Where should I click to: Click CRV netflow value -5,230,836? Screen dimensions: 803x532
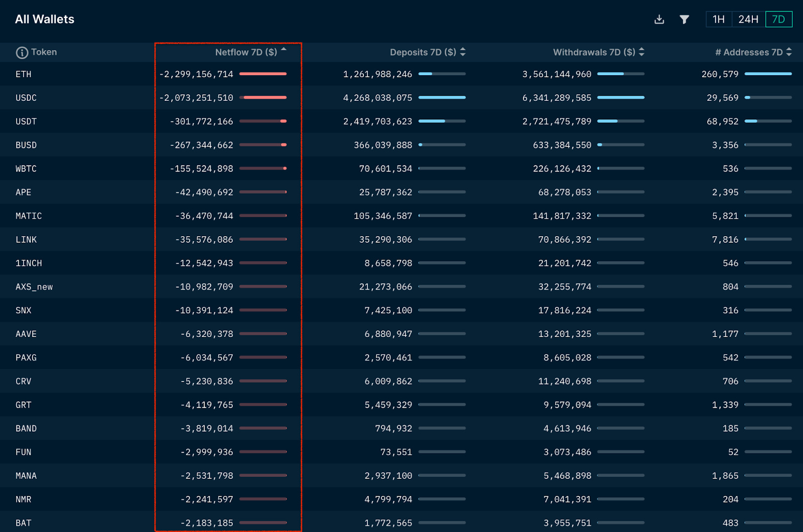tap(207, 381)
